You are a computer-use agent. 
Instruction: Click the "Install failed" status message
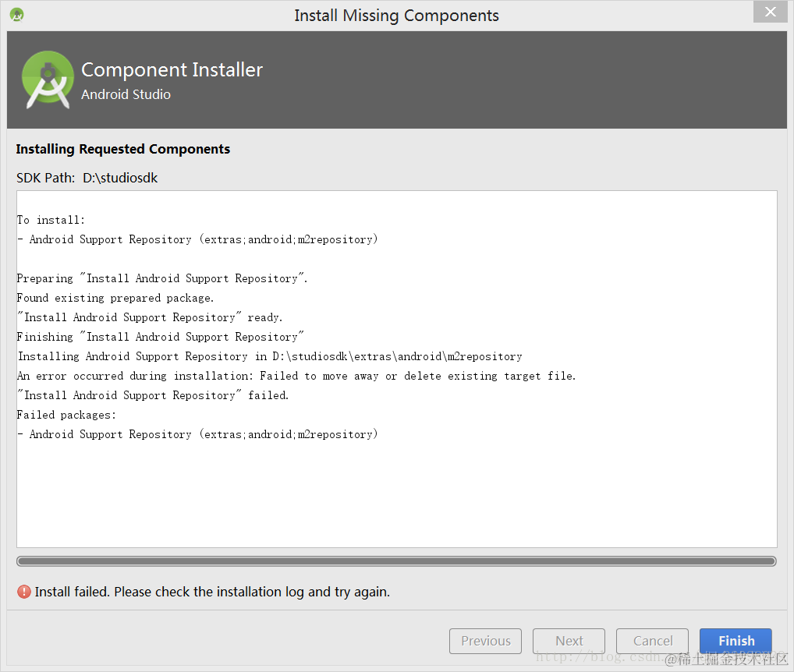(212, 592)
